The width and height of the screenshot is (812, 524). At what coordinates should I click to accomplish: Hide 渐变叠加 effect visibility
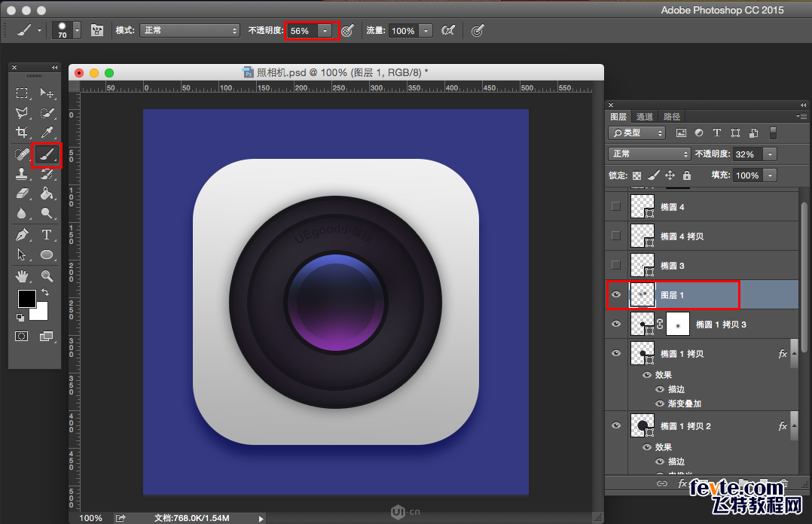pyautogui.click(x=660, y=404)
